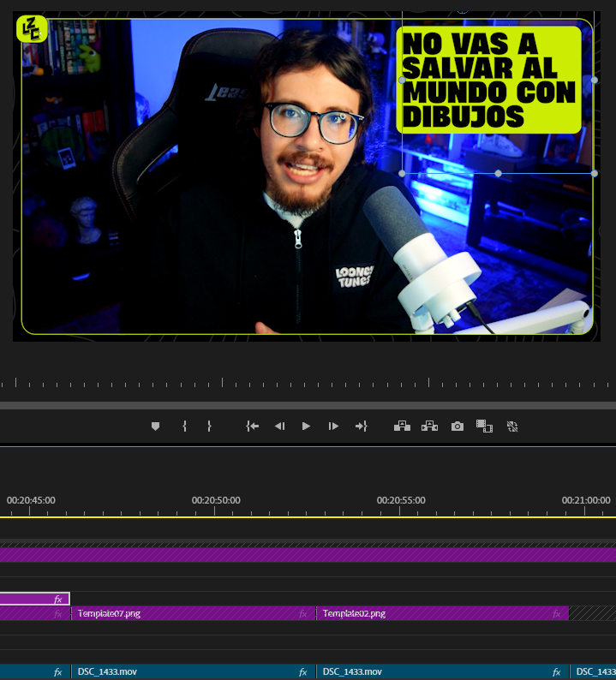
Task: Export a frame with the camera icon
Action: 458,426
